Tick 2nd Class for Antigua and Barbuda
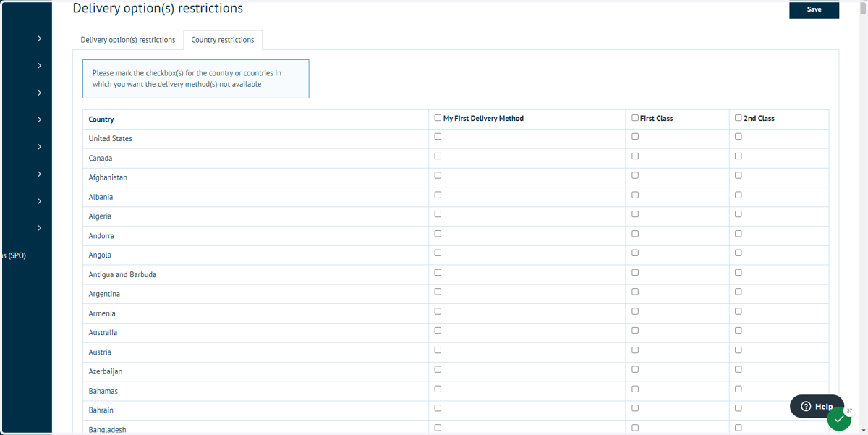868x435 pixels. pos(739,272)
